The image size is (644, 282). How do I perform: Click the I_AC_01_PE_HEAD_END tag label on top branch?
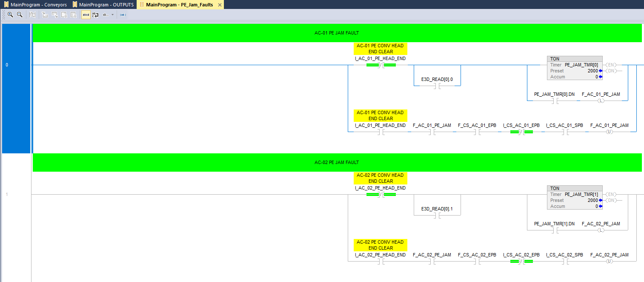coord(380,58)
